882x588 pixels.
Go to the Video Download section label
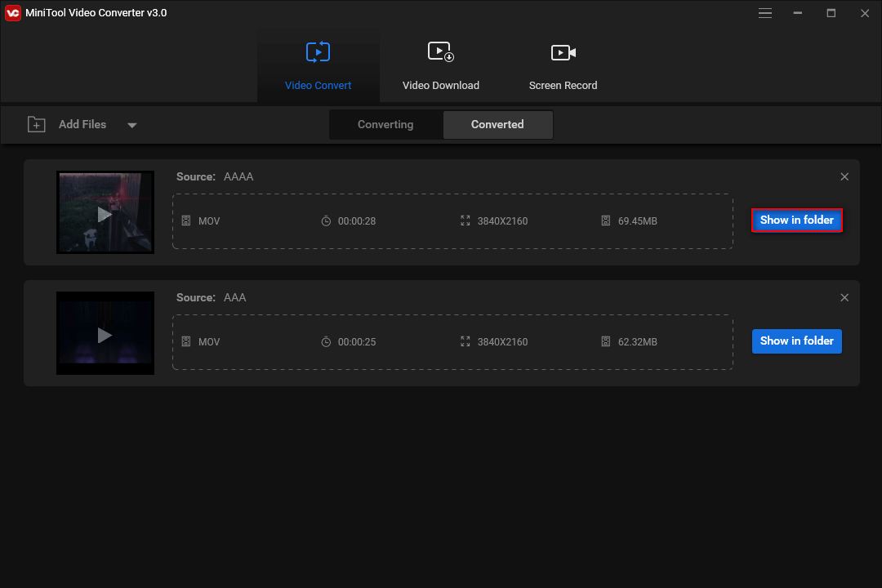(x=441, y=86)
